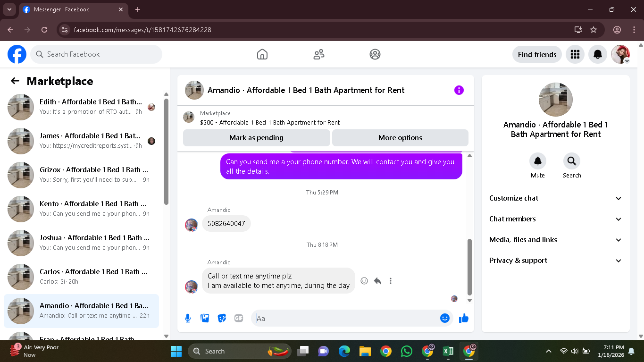The height and width of the screenshot is (362, 644).
Task: Open the account profile picture menu
Action: tap(620, 54)
